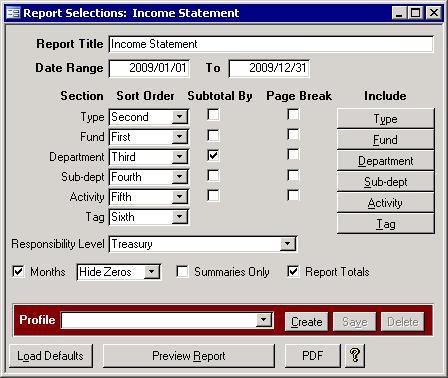Enable Page Break checkbox for Activity

click(293, 195)
